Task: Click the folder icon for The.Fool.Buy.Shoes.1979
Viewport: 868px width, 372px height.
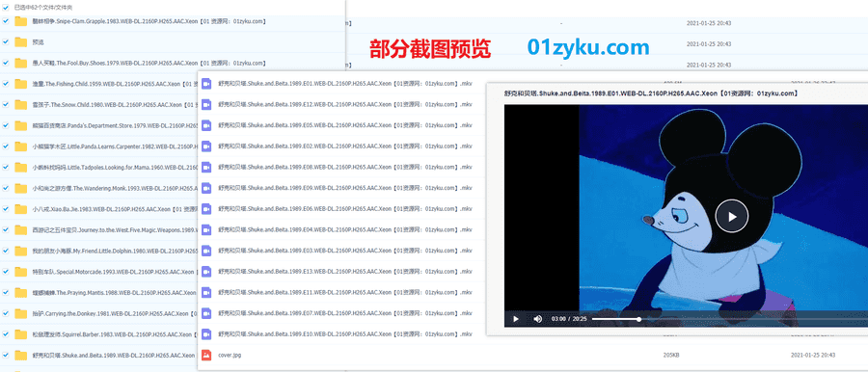Action: coord(21,63)
